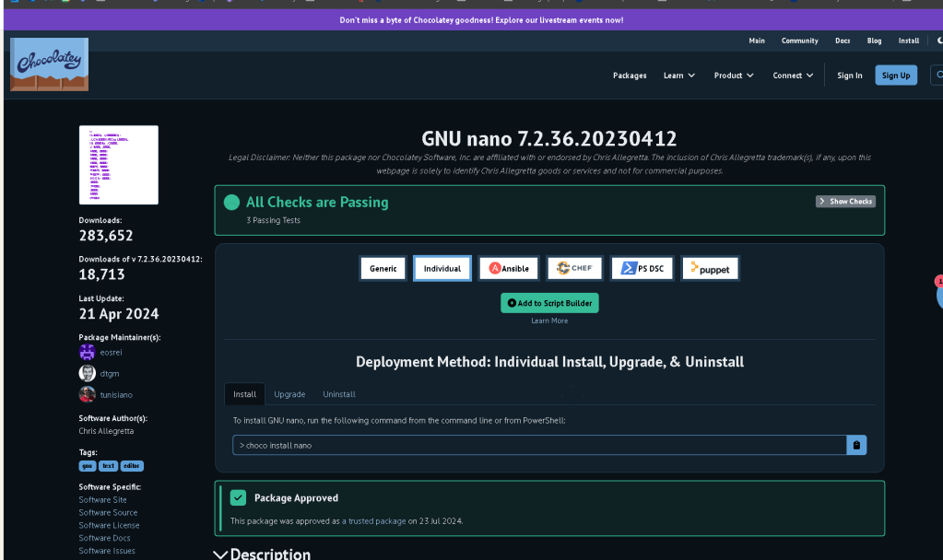Click the 3 Passing Tests text
Image resolution: width=943 pixels, height=560 pixels.
coord(273,220)
